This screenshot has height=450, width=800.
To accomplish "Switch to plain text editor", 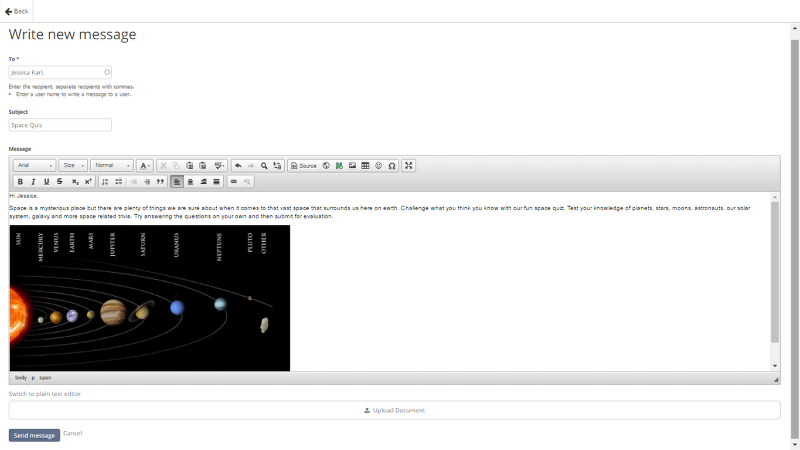I will tap(45, 394).
